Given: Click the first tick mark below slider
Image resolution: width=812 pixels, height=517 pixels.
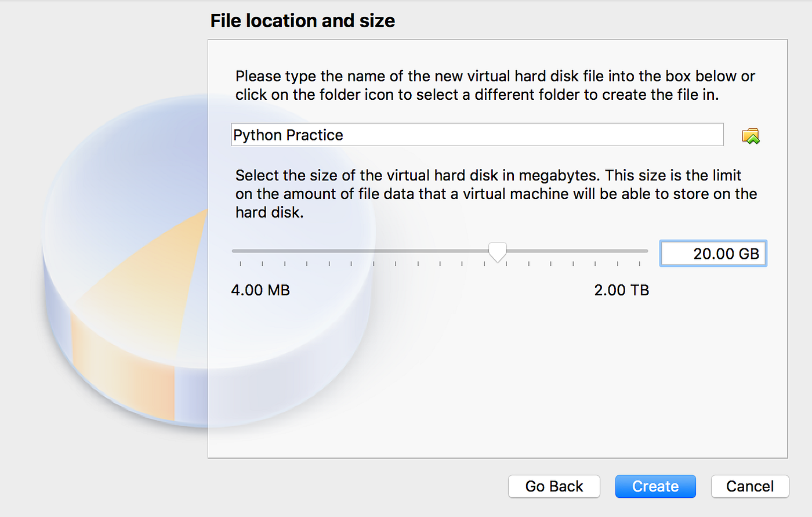Looking at the screenshot, I should (240, 264).
